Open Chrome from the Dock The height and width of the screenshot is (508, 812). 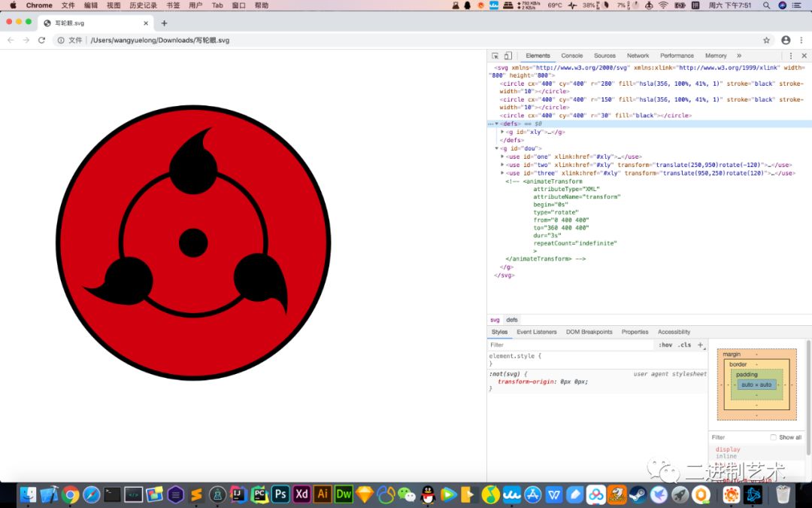[x=71, y=494]
